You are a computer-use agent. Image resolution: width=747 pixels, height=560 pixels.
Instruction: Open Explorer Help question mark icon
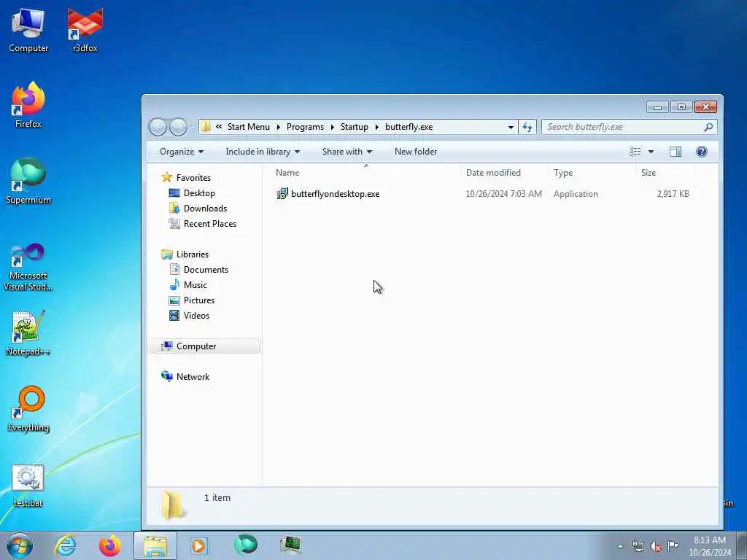(701, 152)
